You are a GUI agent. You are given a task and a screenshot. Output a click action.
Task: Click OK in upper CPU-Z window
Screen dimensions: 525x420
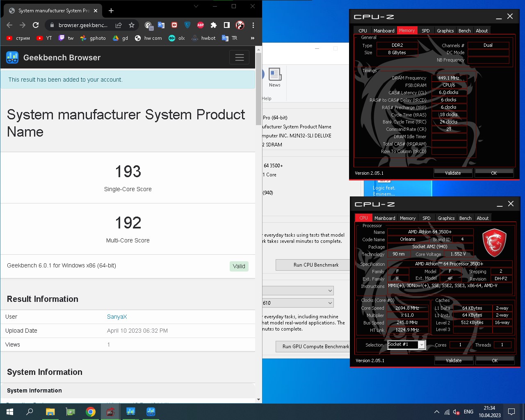tap(494, 173)
